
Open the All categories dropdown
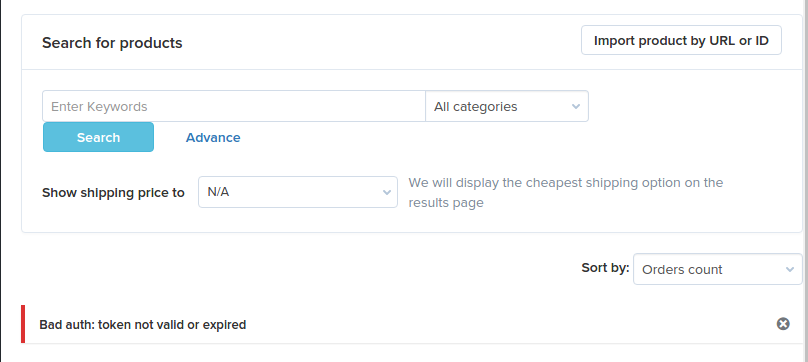[507, 106]
